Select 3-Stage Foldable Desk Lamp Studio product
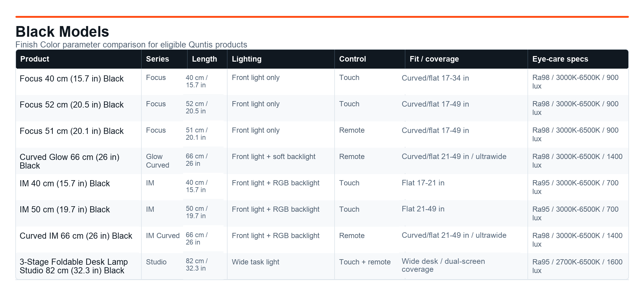644x296 pixels. (74, 266)
